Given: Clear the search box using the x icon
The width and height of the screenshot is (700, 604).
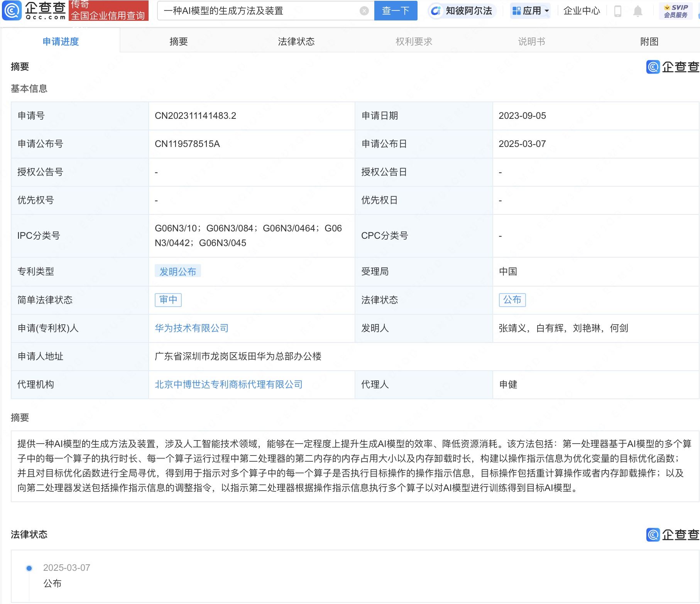Looking at the screenshot, I should pos(363,11).
